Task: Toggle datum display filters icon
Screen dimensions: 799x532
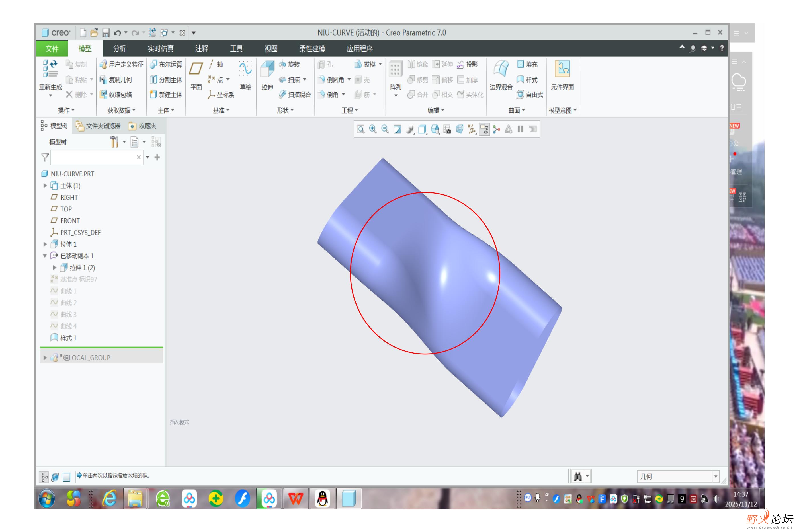Action: pyautogui.click(x=472, y=129)
